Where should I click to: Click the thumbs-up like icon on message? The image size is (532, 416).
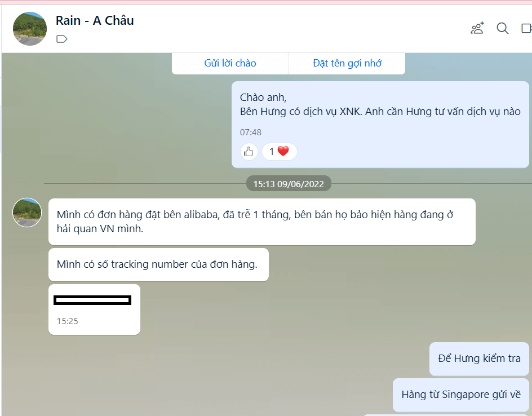249,151
